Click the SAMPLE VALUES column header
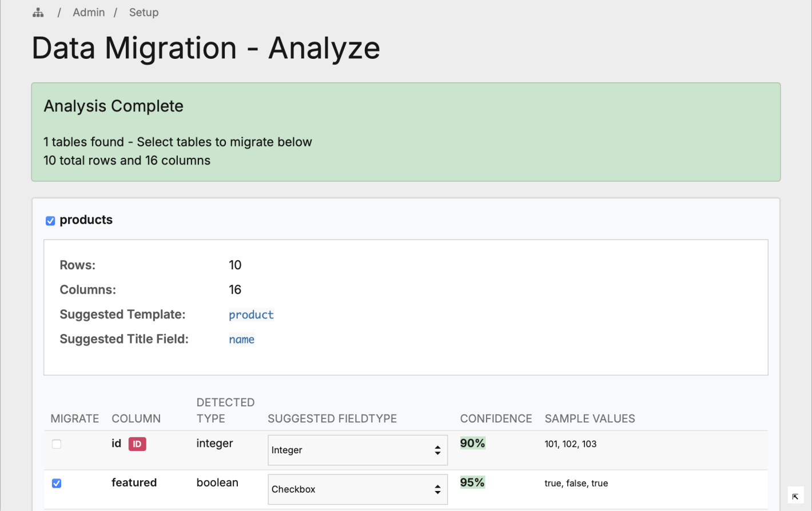Image resolution: width=812 pixels, height=511 pixels. [590, 419]
